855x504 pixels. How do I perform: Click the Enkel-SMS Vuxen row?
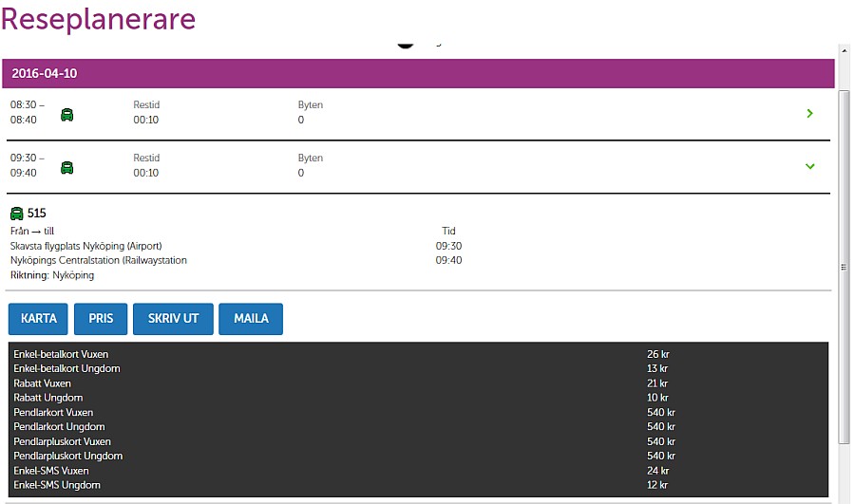[418, 471]
